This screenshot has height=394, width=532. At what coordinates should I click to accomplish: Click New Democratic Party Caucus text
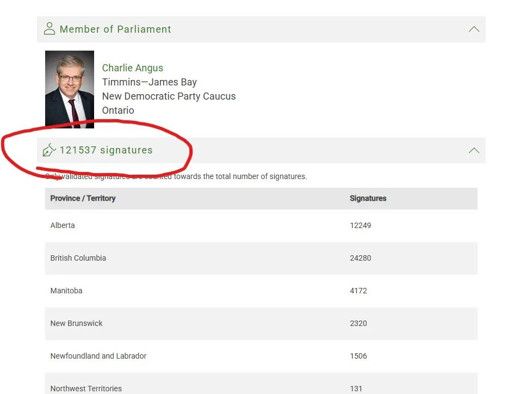click(x=169, y=96)
